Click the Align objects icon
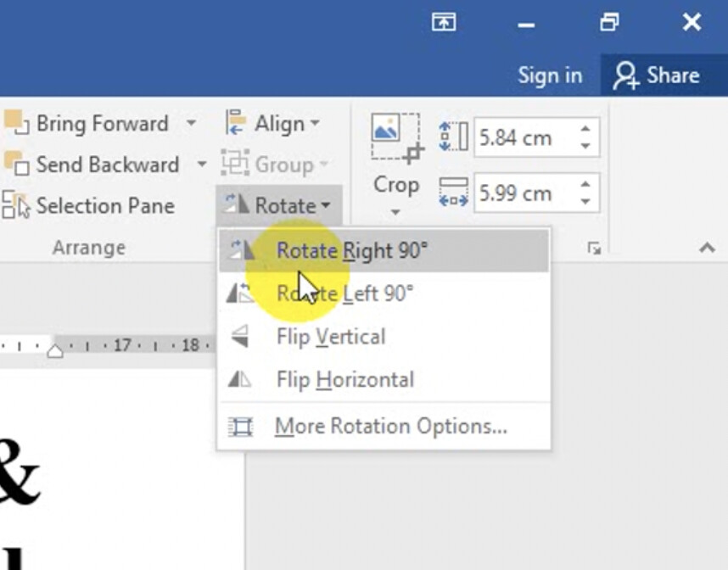 (236, 122)
